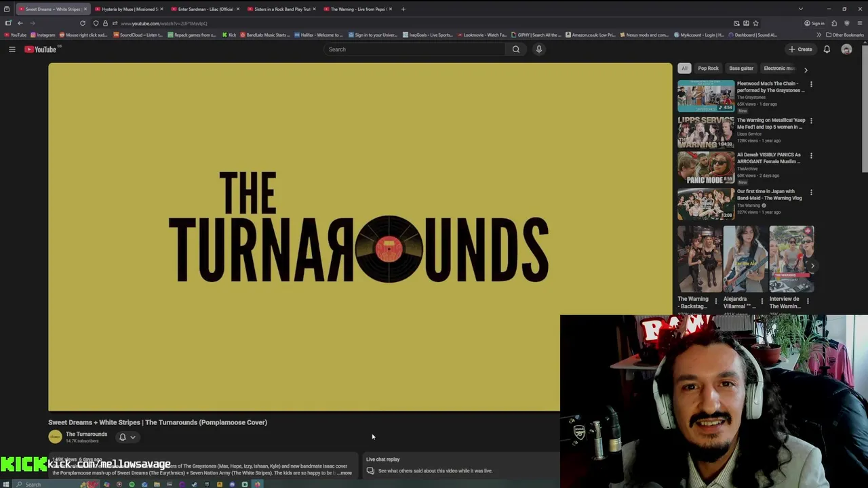Image resolution: width=868 pixels, height=488 pixels.
Task: Toggle the channel notification bell
Action: [x=123, y=437]
